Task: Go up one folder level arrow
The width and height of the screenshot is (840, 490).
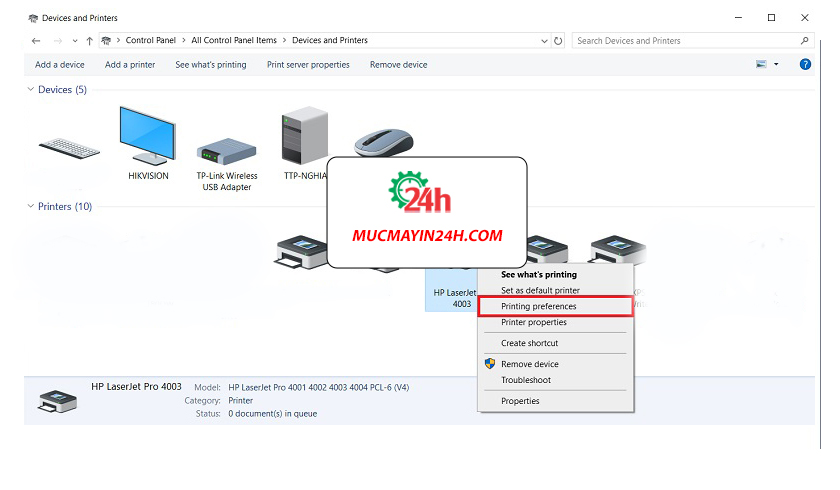Action: [x=89, y=41]
